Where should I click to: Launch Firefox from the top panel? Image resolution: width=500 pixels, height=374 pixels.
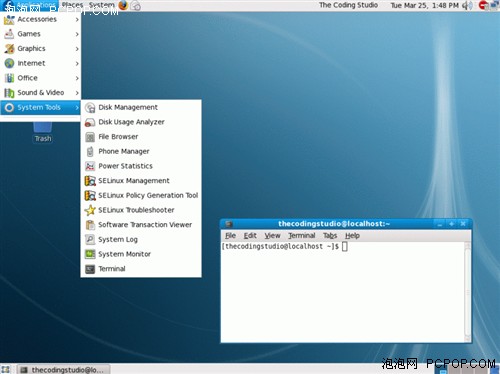click(123, 5)
